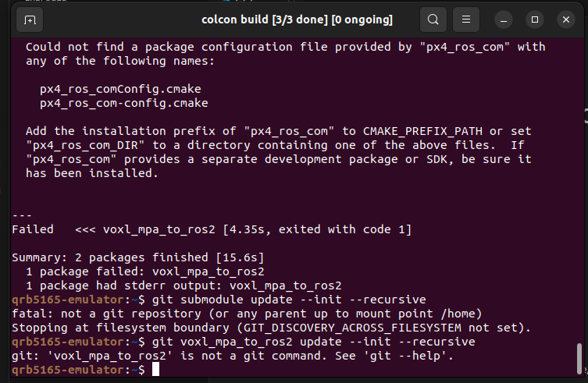Click the Summary packages finished line
Screen dimensions: 588x383
tap(138, 257)
